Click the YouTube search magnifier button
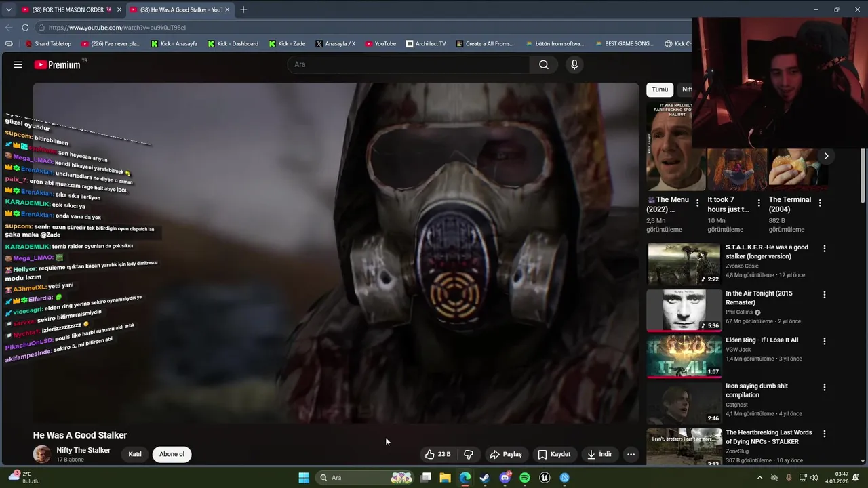Image resolution: width=868 pixels, height=488 pixels. (x=544, y=64)
